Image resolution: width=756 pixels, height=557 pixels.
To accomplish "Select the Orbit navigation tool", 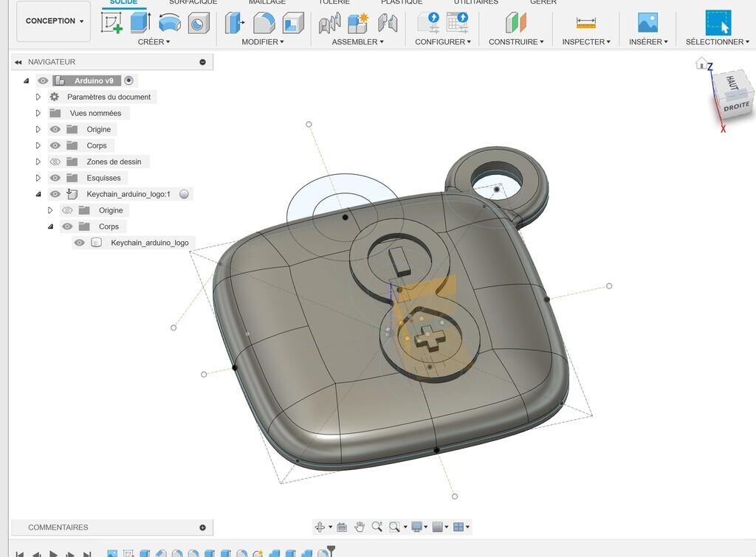I will [x=319, y=527].
